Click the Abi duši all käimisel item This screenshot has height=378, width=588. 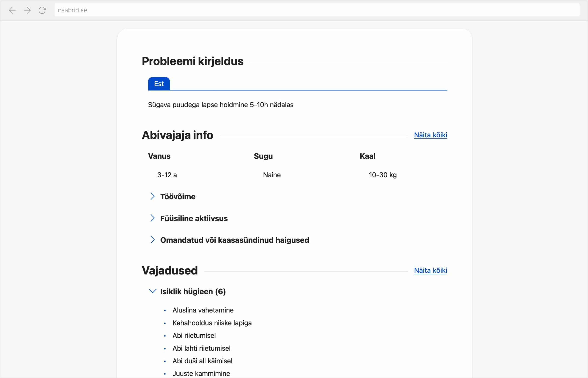202,361
